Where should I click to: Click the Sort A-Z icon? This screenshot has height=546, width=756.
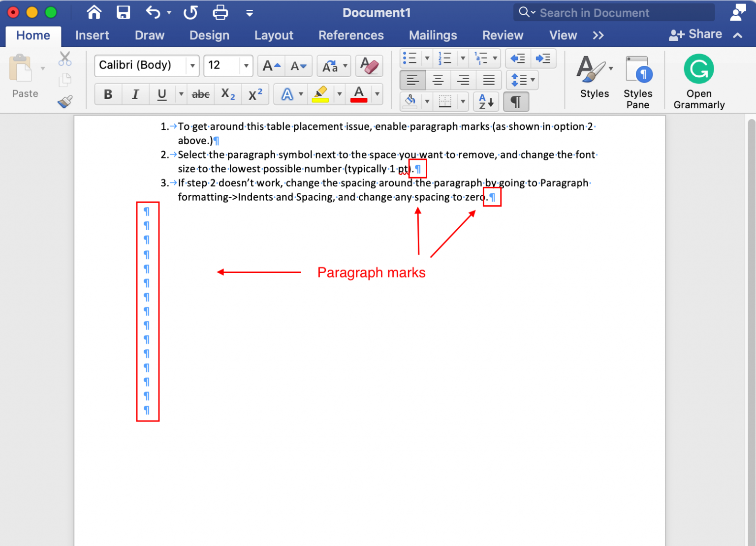click(486, 102)
